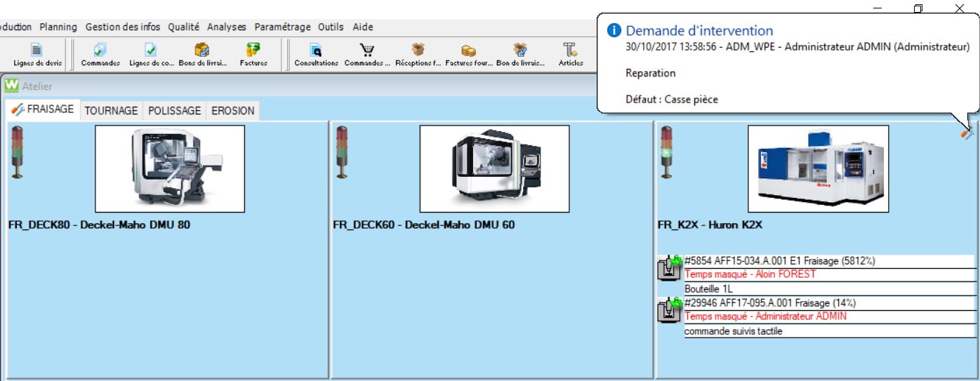Click FR_K2X green signal tower light
The image size is (980, 381).
[666, 151]
